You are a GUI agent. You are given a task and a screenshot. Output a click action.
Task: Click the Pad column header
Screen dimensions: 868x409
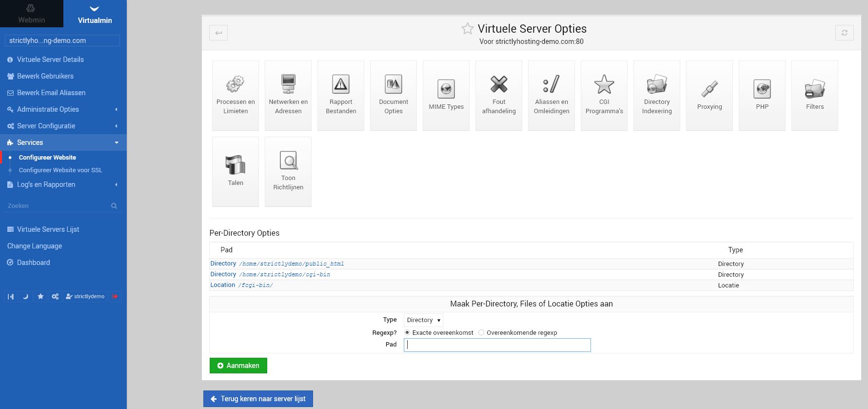[226, 250]
